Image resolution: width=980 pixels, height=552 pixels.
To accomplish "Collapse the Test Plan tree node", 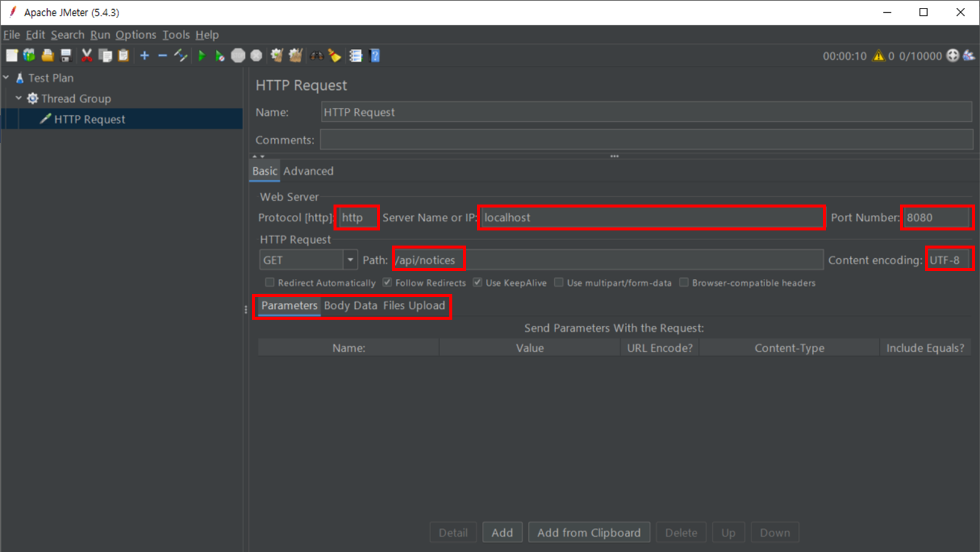I will (7, 78).
